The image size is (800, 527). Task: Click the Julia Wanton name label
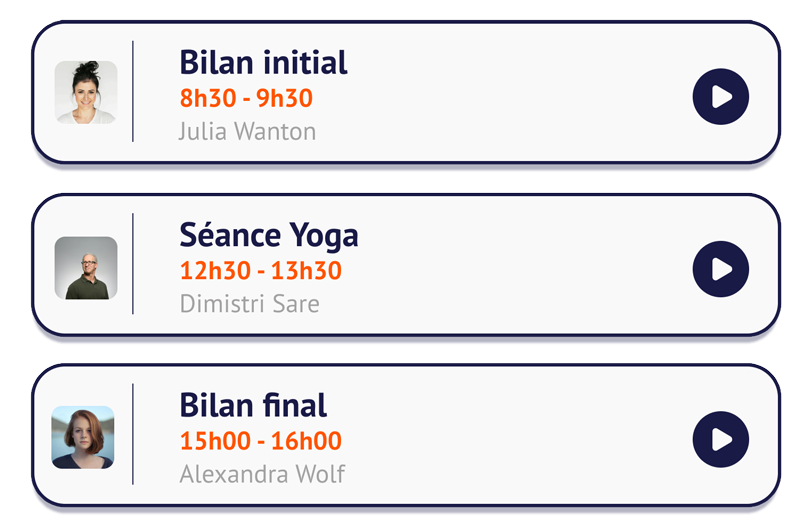point(247,132)
